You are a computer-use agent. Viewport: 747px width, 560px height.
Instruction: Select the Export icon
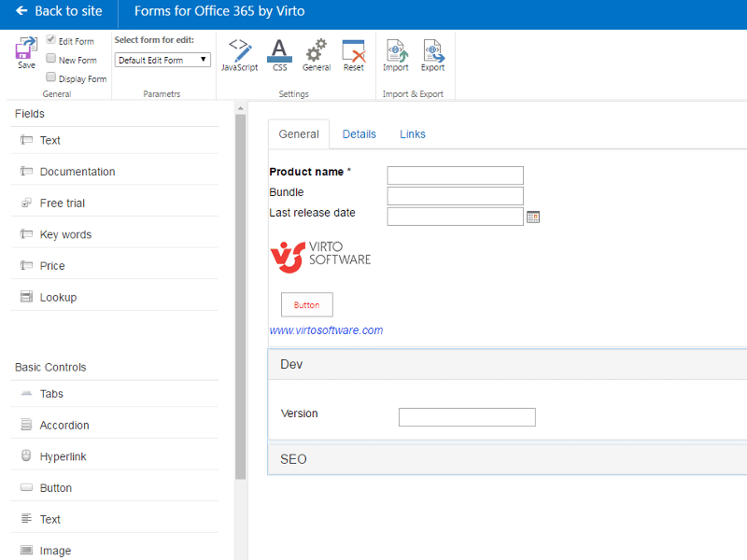coord(432,54)
